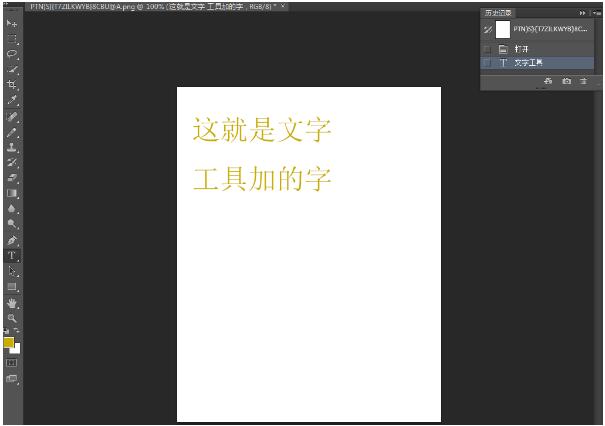Viewport: 605px width, 426px height.
Task: Swap foreground and background colors
Action: pyautogui.click(x=17, y=331)
